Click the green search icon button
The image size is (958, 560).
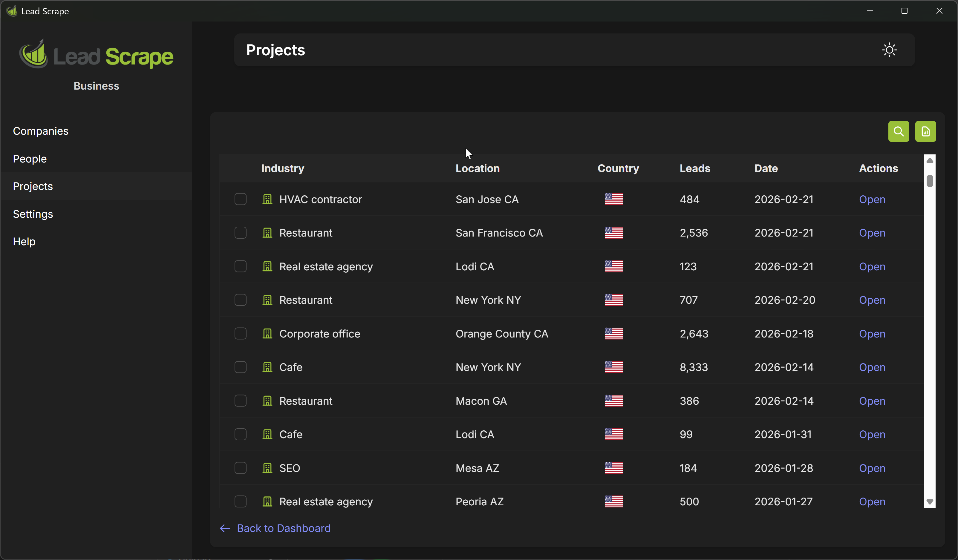click(x=898, y=131)
